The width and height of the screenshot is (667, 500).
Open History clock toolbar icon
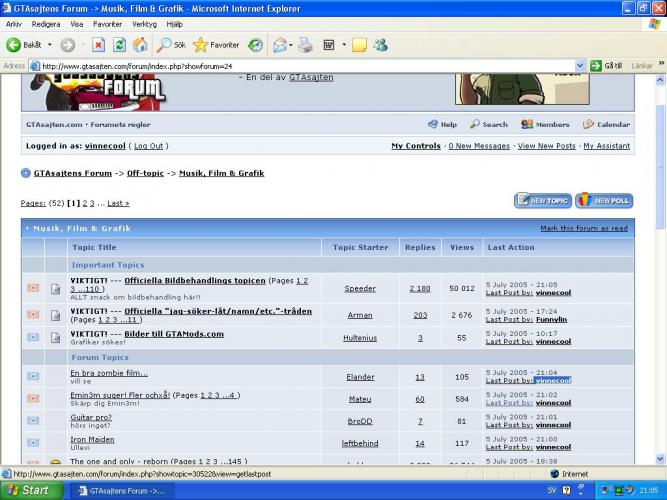point(255,45)
